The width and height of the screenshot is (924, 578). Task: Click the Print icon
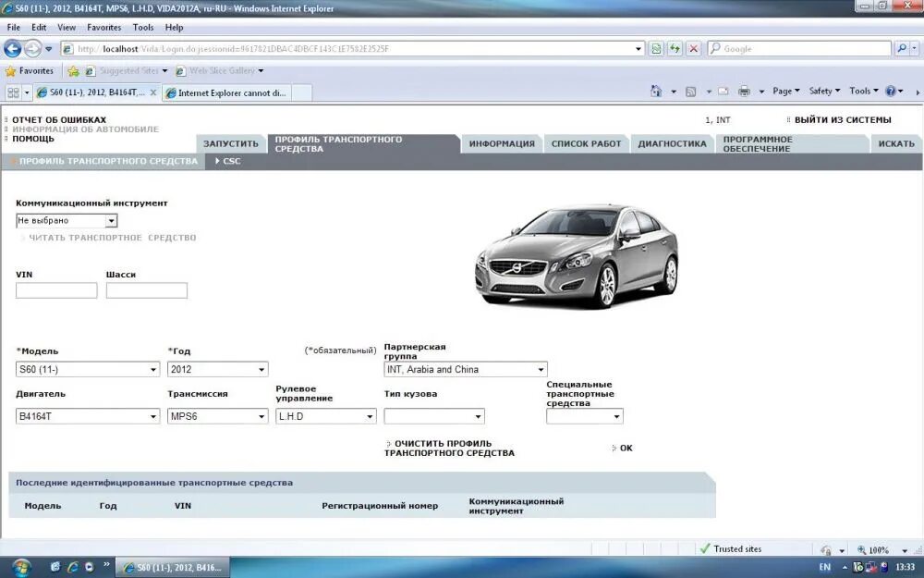pyautogui.click(x=744, y=92)
